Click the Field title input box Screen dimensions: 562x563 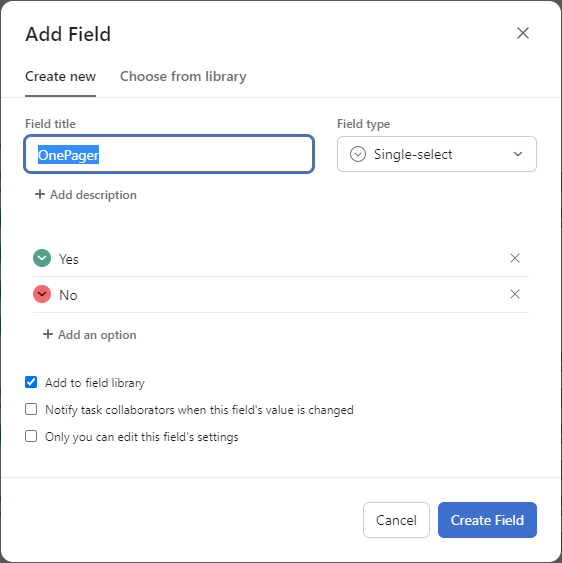169,154
